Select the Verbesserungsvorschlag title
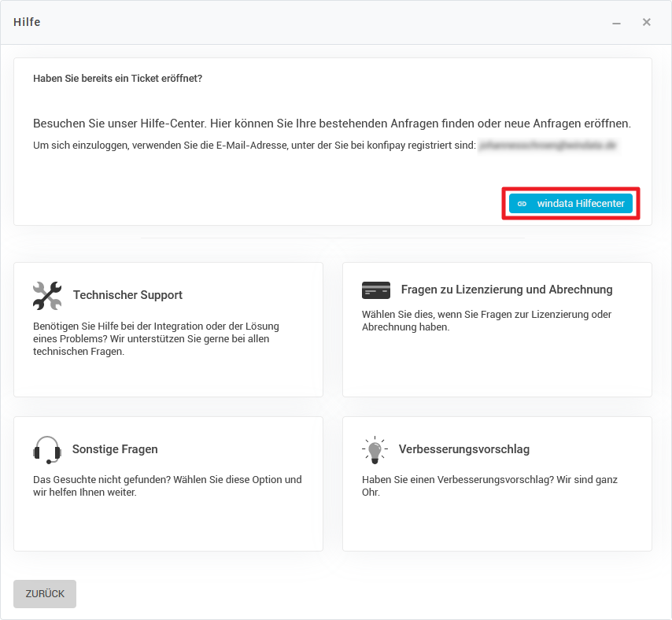This screenshot has height=620, width=672. click(463, 449)
